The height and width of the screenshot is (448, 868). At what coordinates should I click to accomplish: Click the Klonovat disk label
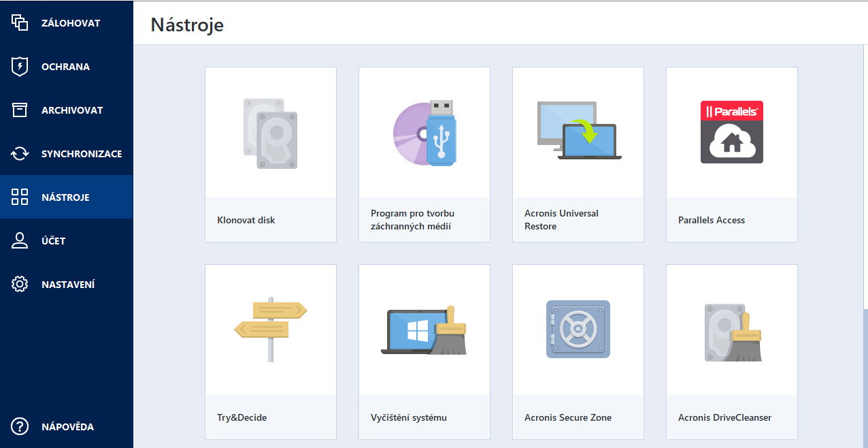click(246, 220)
